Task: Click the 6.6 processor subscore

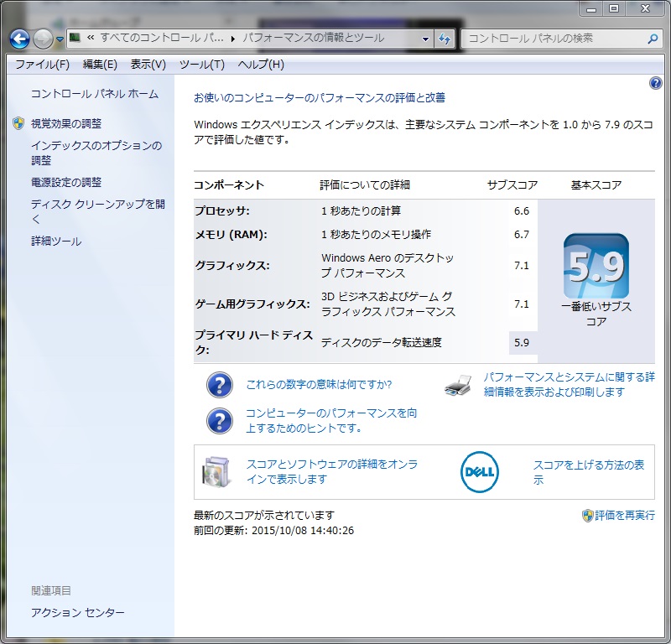Action: pyautogui.click(x=522, y=211)
